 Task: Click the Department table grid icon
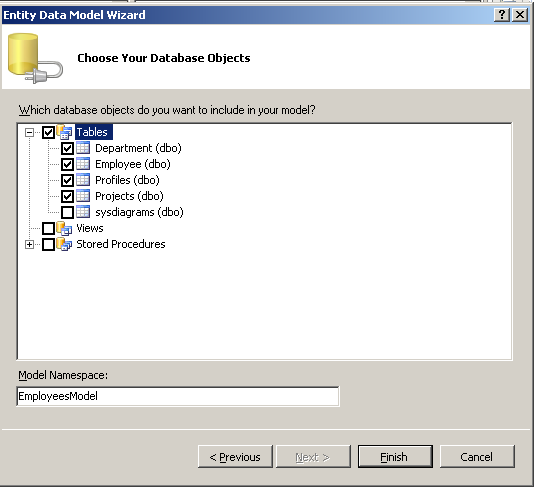(83, 148)
